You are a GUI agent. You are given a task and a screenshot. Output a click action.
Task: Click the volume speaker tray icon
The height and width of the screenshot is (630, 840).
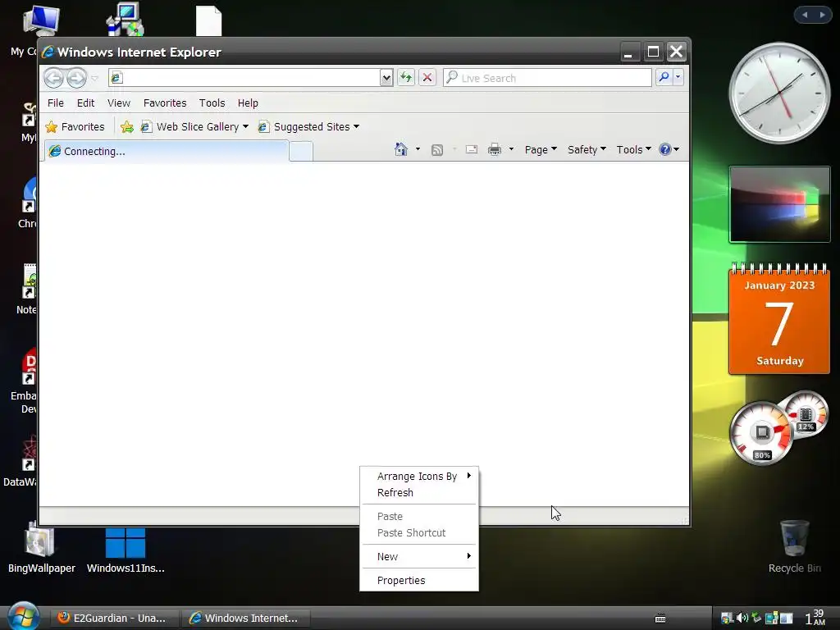pos(742,619)
